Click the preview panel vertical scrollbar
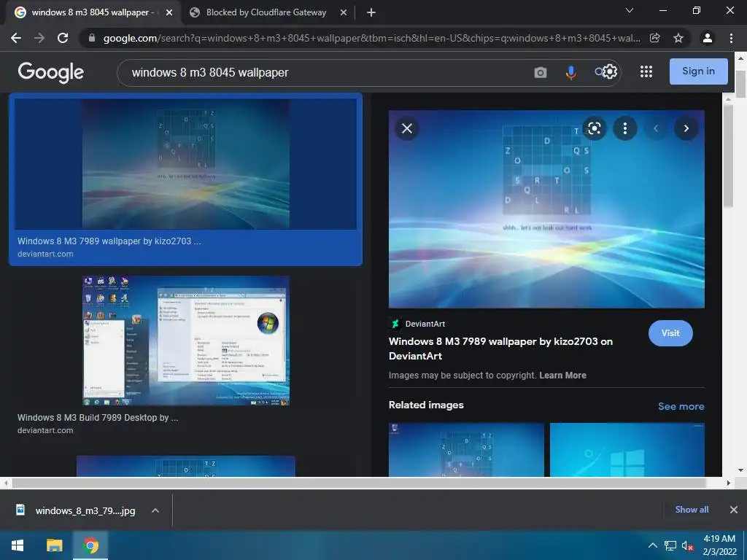Screen dimensions: 747x560 [727, 156]
